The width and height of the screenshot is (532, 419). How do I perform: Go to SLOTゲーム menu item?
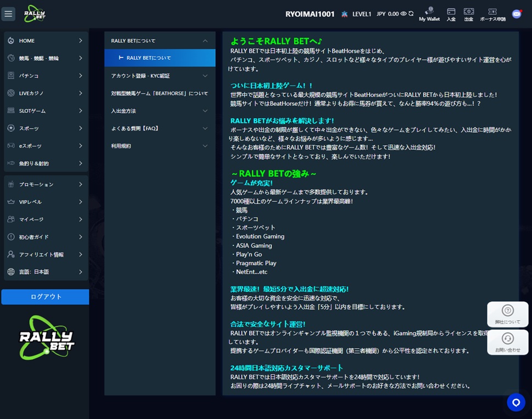[x=46, y=111]
